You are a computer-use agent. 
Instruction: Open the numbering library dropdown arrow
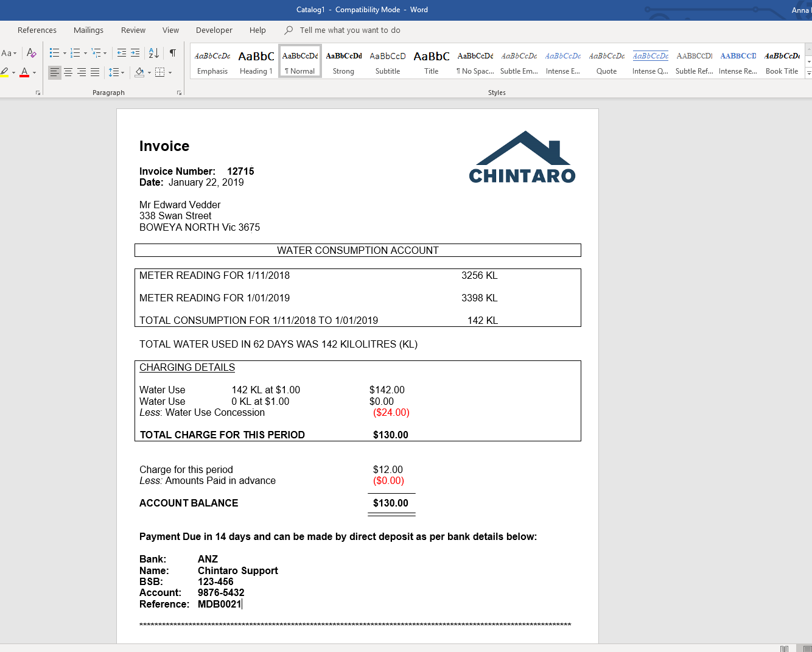click(x=85, y=53)
